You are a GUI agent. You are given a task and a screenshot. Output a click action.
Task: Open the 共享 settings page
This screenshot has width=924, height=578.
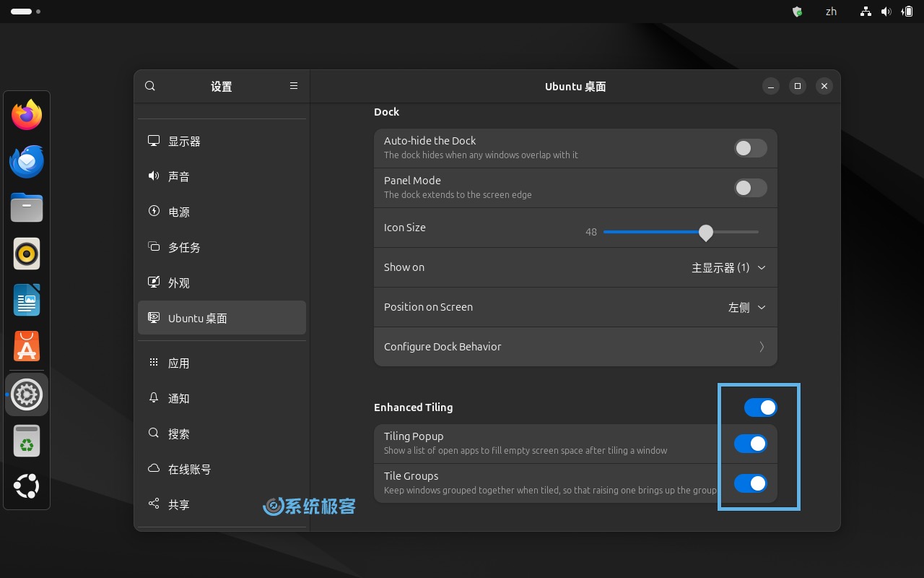(222, 504)
